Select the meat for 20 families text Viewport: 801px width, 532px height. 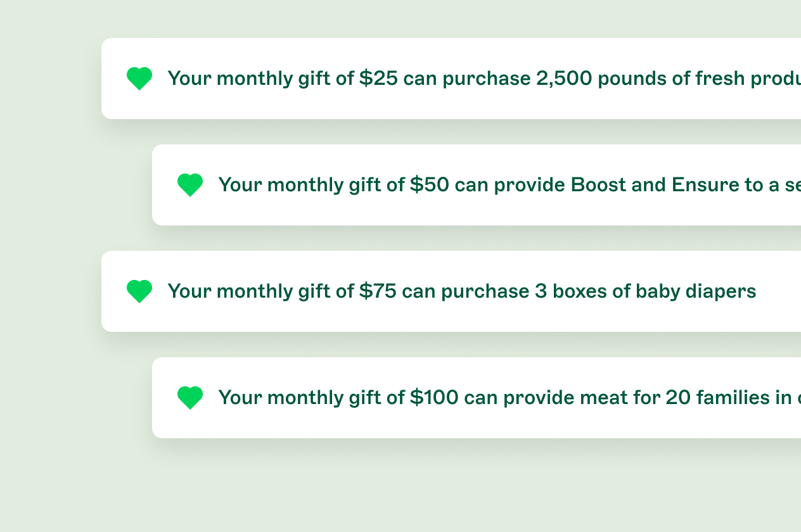[507, 398]
